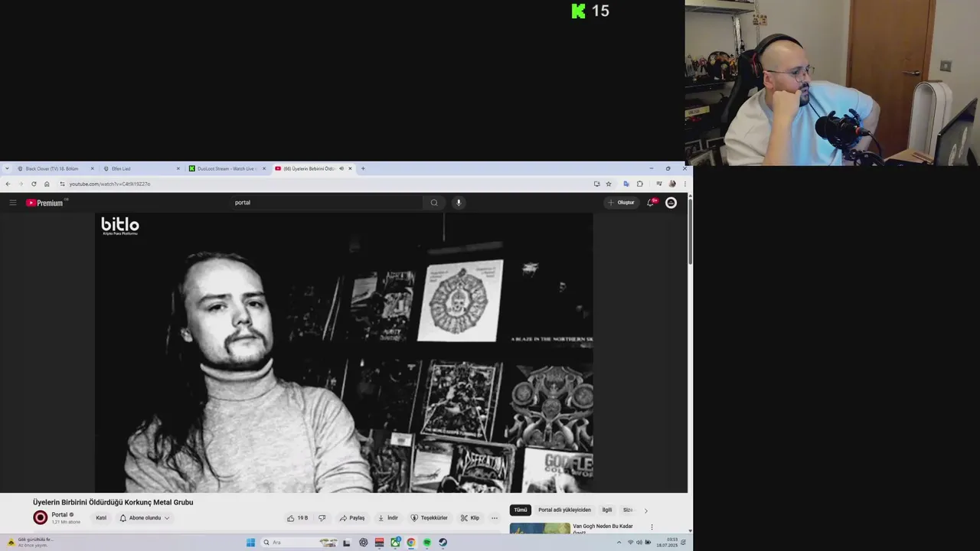The width and height of the screenshot is (980, 551).
Task: Open more options for Van Gogh video
Action: pyautogui.click(x=652, y=527)
